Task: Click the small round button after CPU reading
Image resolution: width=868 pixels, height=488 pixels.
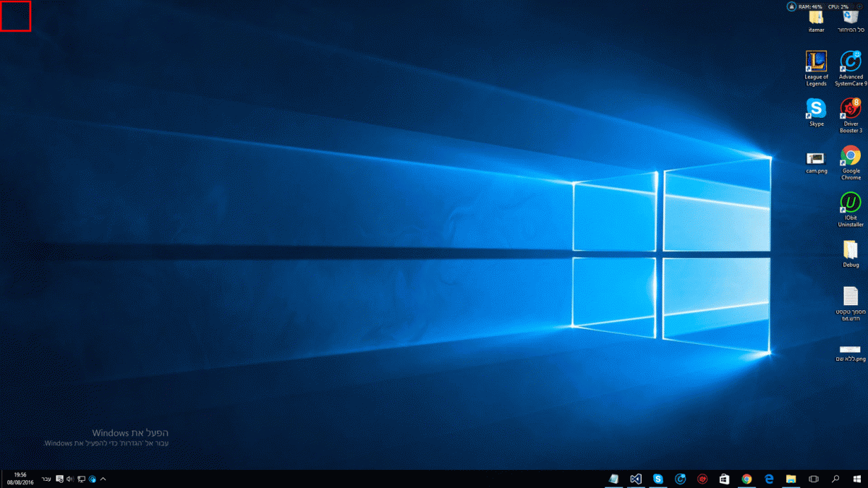Action: pos(858,7)
